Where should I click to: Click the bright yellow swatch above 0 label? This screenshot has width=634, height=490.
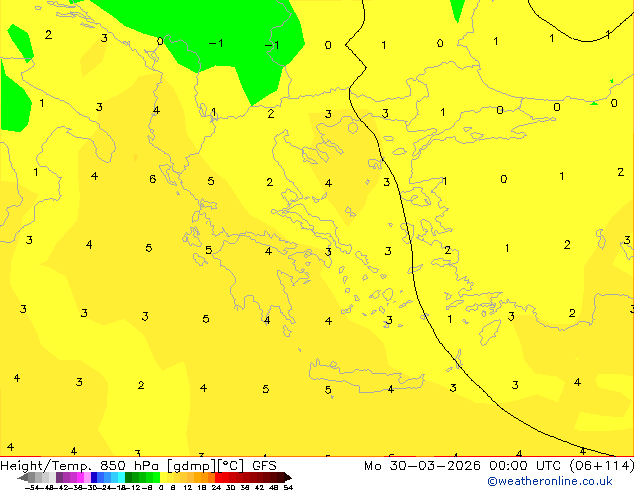point(164,477)
